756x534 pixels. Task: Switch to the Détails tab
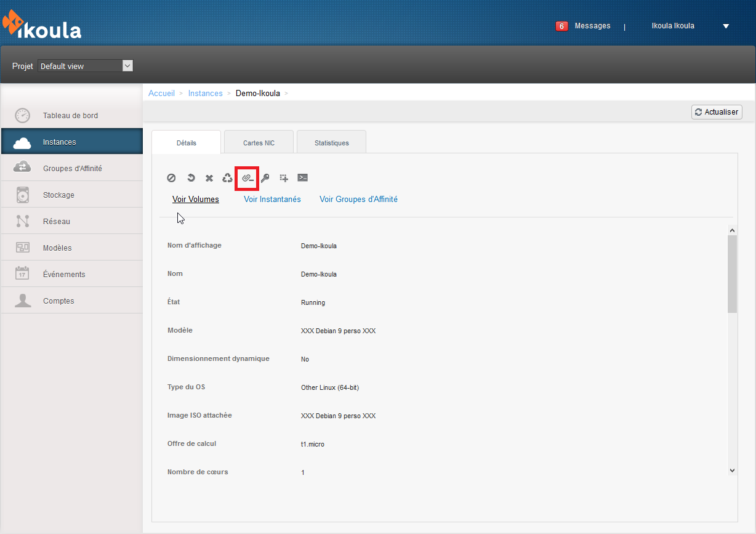point(186,142)
